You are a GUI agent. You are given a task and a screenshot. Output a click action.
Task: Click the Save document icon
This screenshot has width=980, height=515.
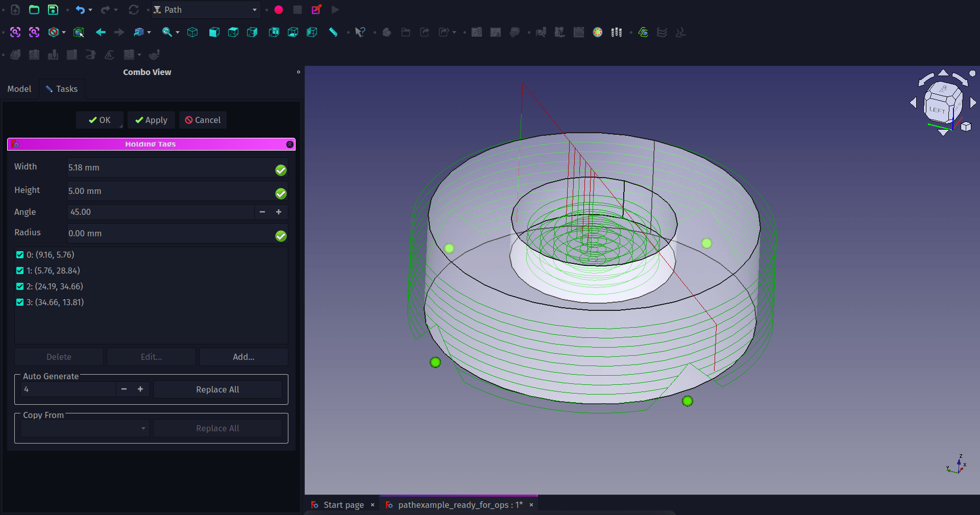(x=53, y=10)
